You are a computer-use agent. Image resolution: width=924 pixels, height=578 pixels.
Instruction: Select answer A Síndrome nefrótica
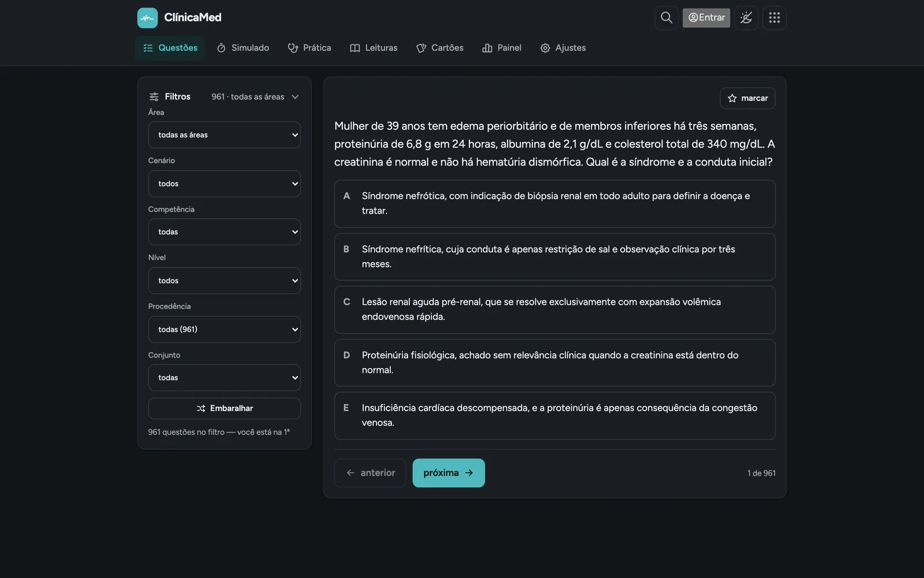pos(555,203)
